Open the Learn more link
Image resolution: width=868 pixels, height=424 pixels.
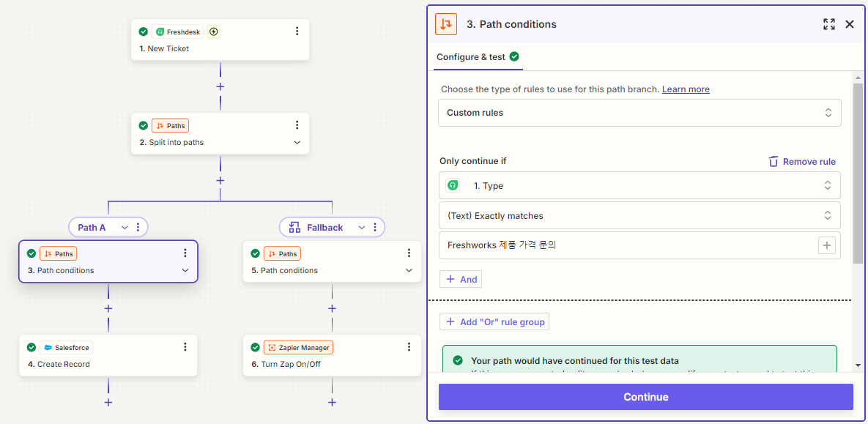pos(686,89)
